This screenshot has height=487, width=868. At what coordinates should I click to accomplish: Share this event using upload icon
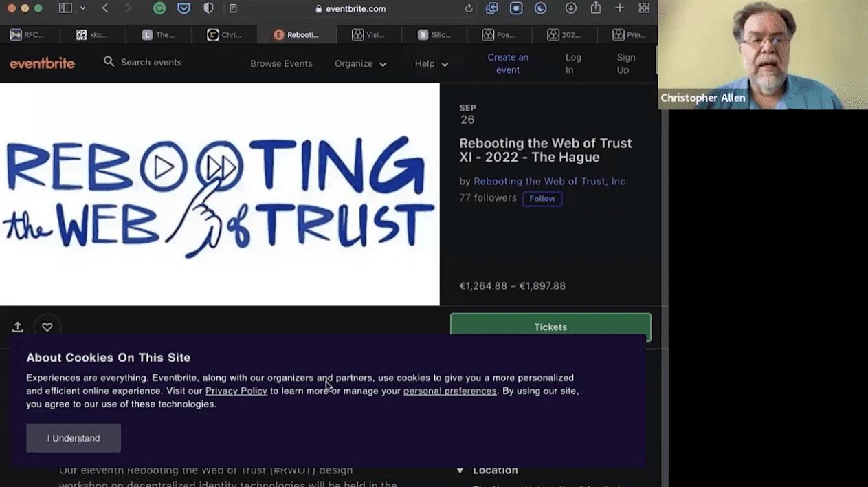pos(18,327)
